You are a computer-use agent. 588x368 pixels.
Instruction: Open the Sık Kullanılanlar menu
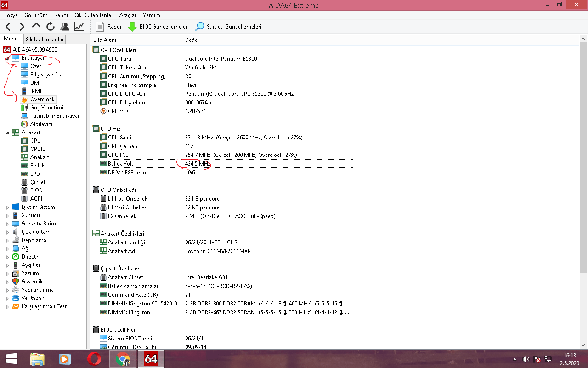pyautogui.click(x=94, y=15)
